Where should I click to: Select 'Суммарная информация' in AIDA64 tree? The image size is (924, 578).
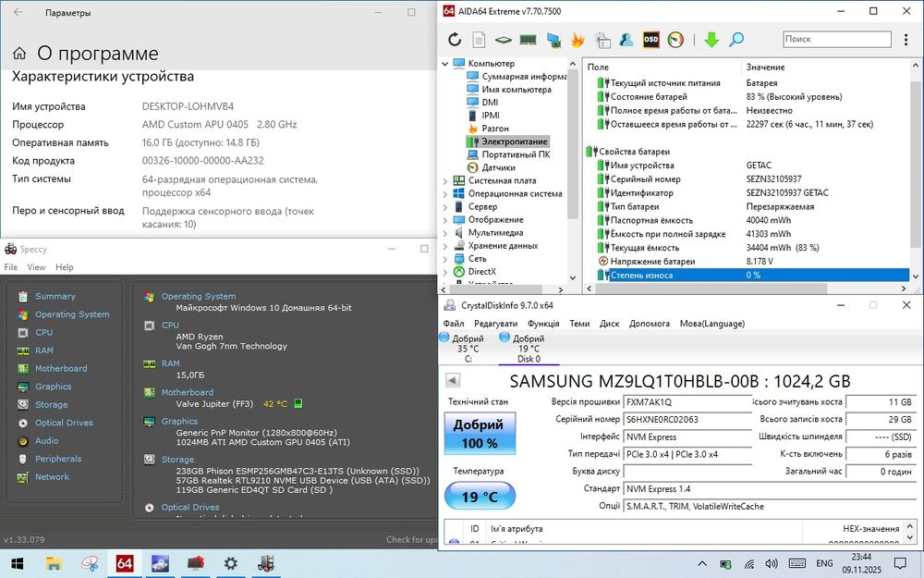pyautogui.click(x=517, y=77)
